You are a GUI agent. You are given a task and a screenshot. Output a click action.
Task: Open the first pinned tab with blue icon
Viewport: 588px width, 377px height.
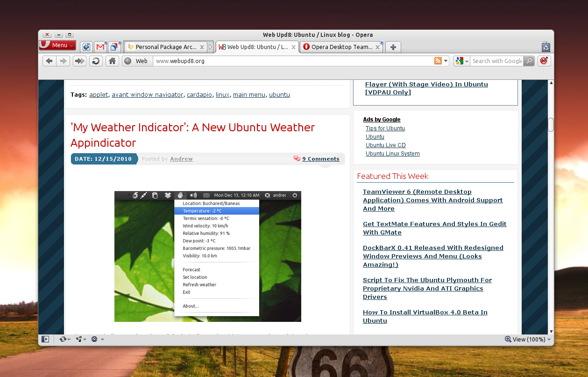[x=86, y=47]
